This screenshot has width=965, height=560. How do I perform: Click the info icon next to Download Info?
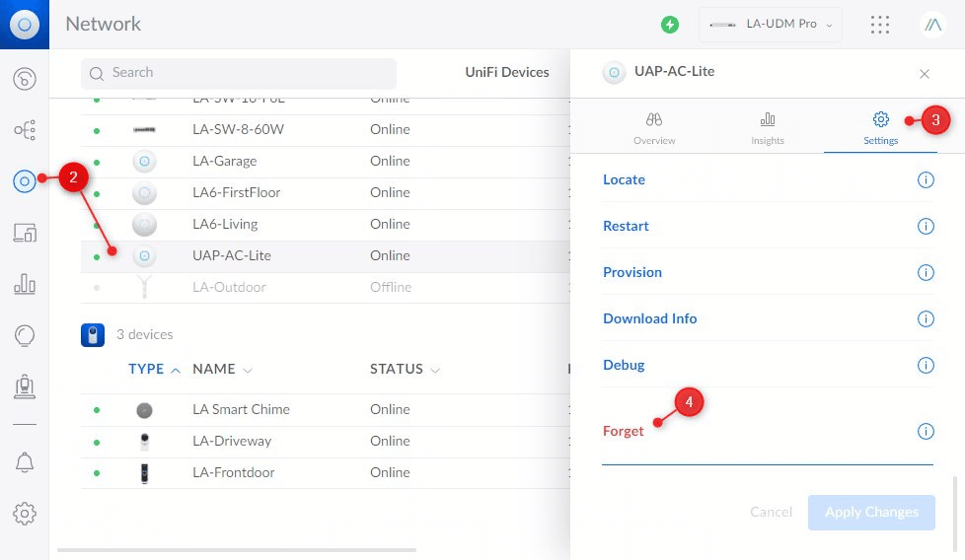click(926, 319)
